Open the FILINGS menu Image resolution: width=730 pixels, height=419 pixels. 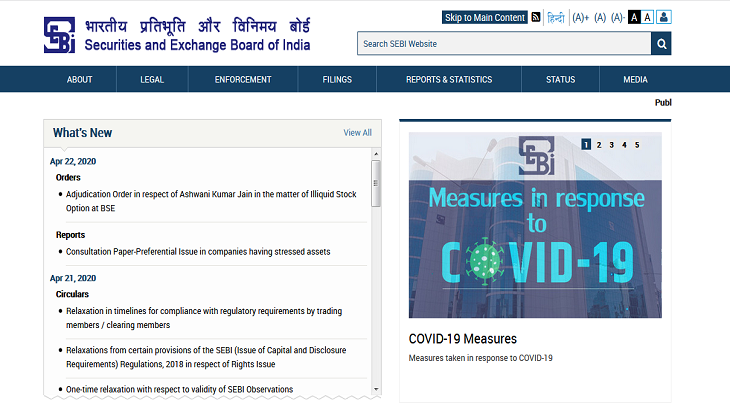337,80
